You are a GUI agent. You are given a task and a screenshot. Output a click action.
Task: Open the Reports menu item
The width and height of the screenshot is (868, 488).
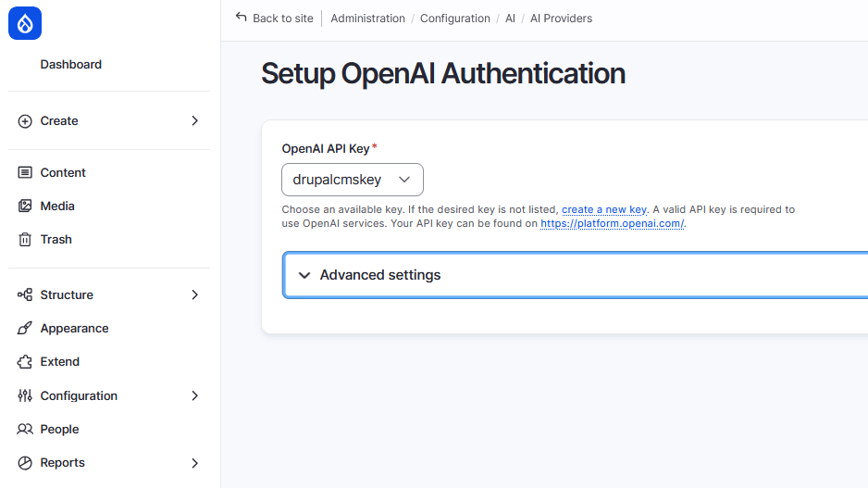(63, 463)
